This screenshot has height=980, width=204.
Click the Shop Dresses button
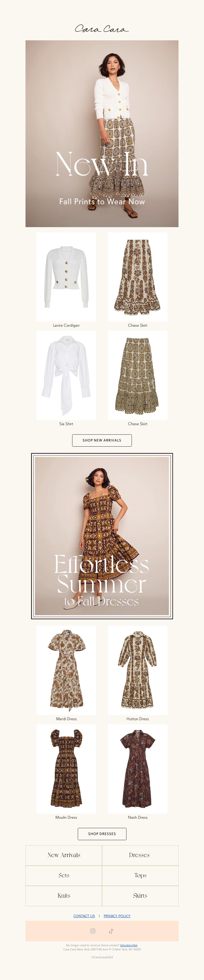tap(102, 834)
